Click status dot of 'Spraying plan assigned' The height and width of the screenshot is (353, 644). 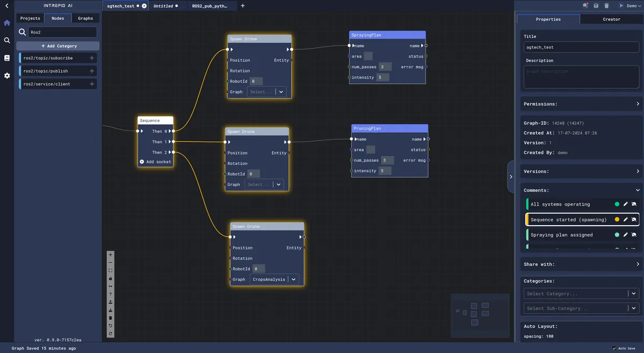coord(617,235)
